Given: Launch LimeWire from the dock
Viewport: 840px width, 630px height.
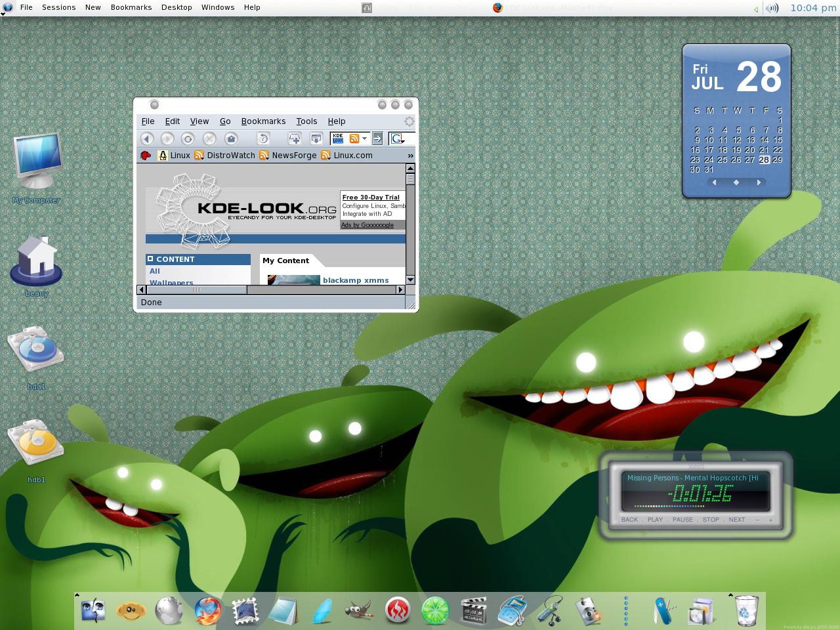Looking at the screenshot, I should [435, 610].
